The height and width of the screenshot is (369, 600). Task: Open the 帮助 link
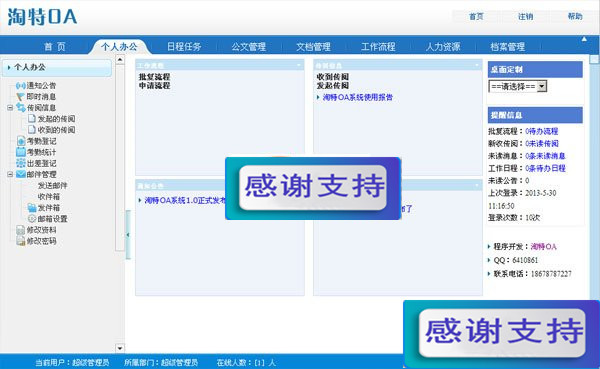tap(575, 16)
